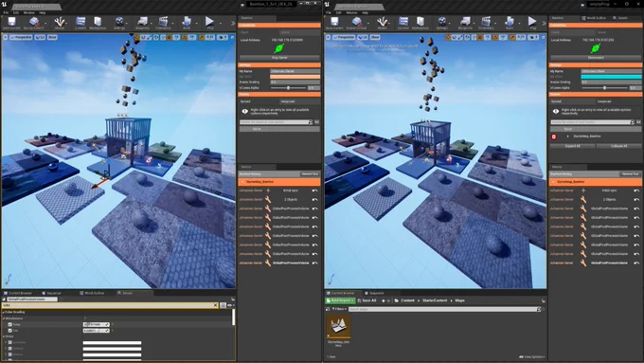Toggle grid snapping icon in right viewport

coord(480,37)
